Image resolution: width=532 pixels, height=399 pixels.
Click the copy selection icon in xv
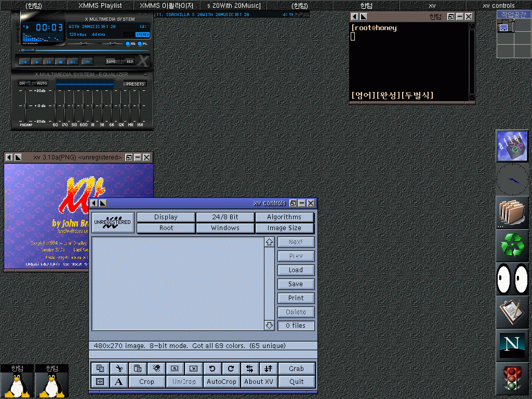(100, 368)
